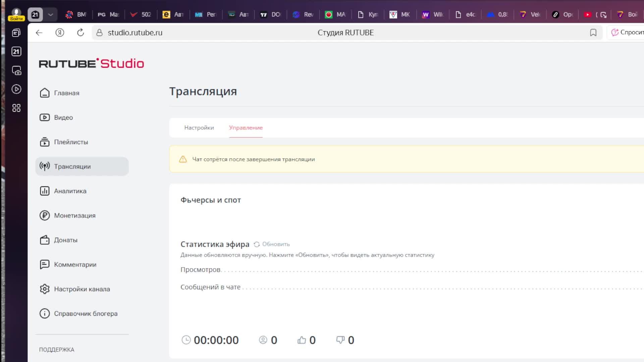Viewport: 644px width, 362px height.
Task: Click the refresh icon beside Обновить
Action: [257, 244]
